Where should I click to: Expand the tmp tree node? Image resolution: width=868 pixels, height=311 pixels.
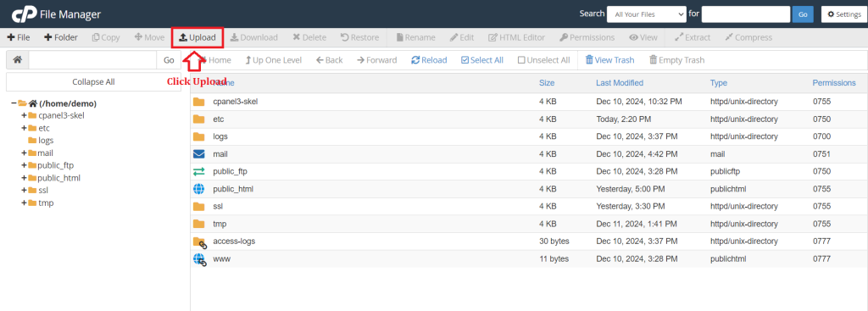tap(24, 203)
